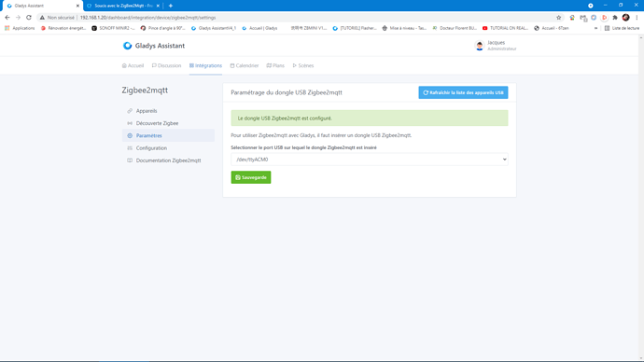Viewport: 644px width, 362px height.
Task: Click Rafraîchir la liste des appareils USB
Action: point(463,92)
